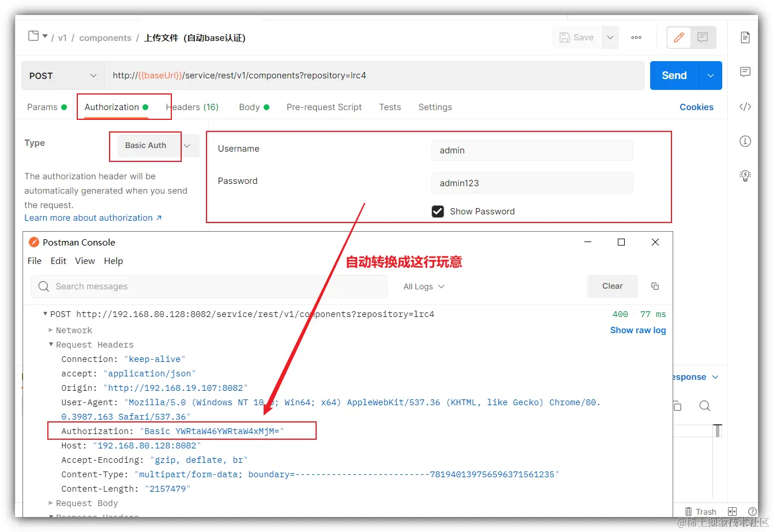Open the View menu in Postman Console
Screen dimensions: 773x532
click(85, 261)
